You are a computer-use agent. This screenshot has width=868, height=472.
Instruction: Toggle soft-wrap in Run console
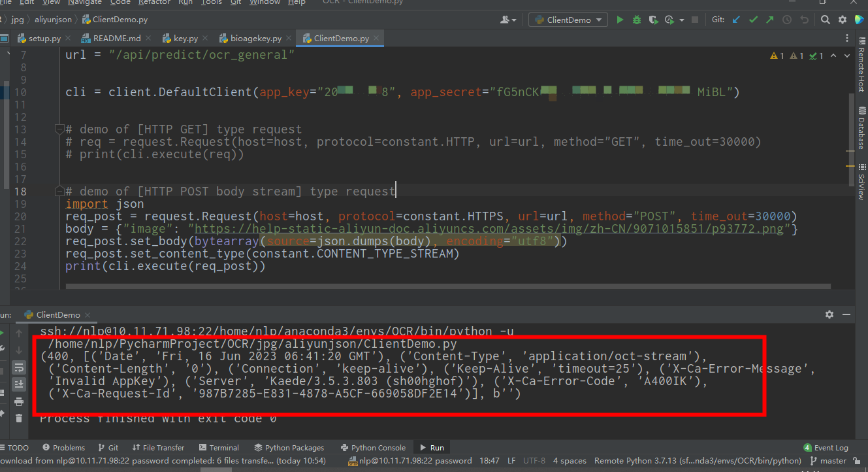tap(19, 367)
